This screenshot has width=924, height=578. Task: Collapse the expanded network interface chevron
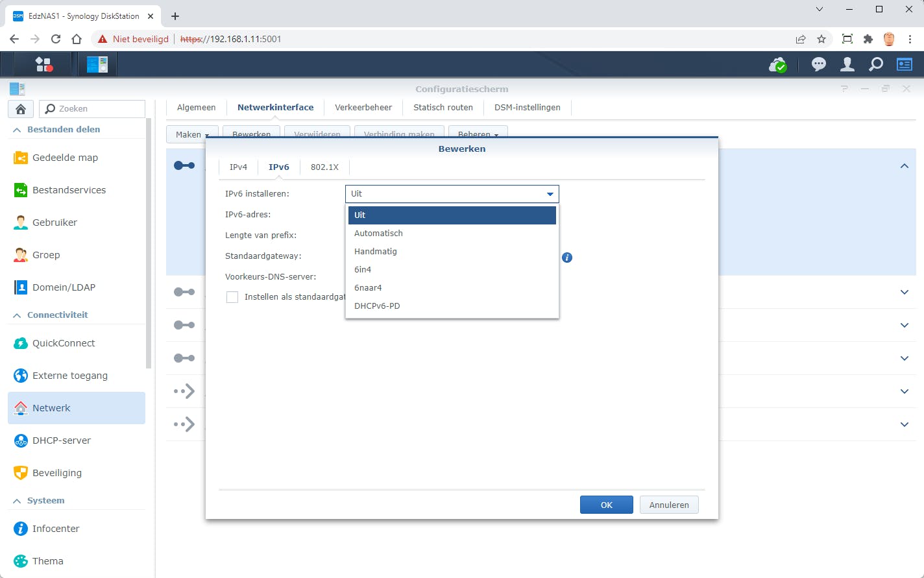coord(905,166)
